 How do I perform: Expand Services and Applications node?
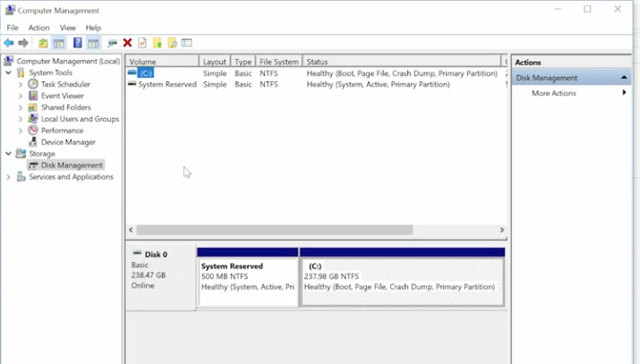[8, 177]
